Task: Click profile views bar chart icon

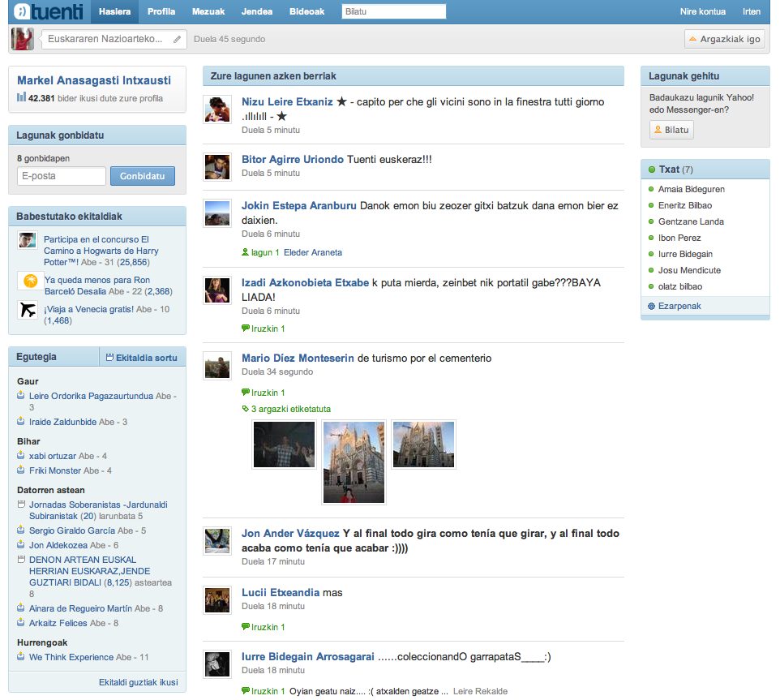Action: (21, 97)
